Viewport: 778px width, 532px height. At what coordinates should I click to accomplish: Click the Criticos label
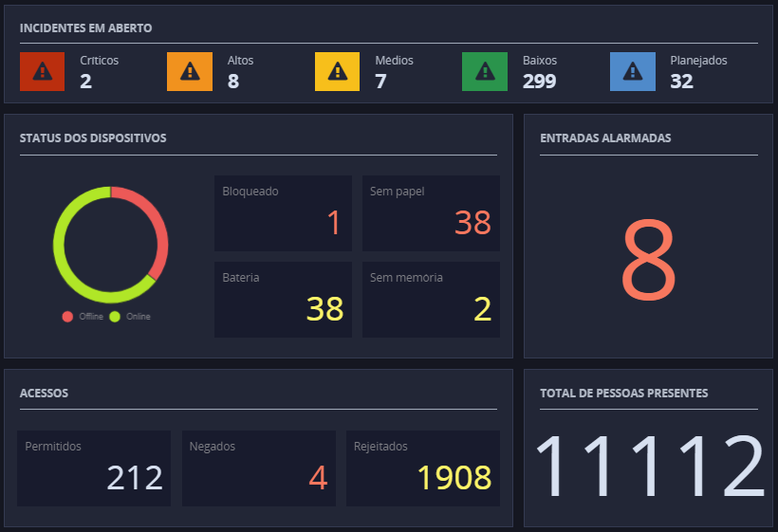click(x=100, y=61)
